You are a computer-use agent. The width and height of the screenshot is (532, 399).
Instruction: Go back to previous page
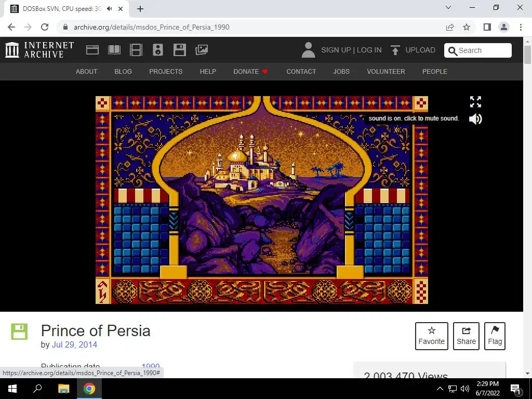(11, 27)
